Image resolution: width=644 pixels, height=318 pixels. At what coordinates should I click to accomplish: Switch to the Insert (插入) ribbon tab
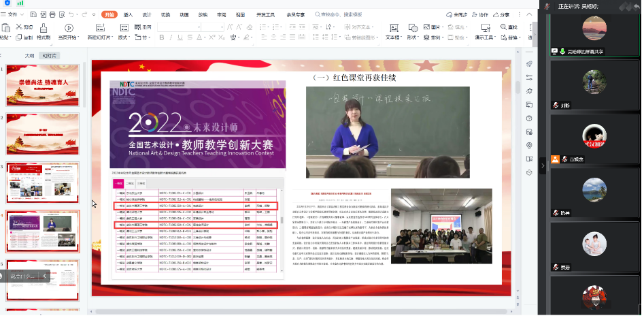pyautogui.click(x=129, y=14)
